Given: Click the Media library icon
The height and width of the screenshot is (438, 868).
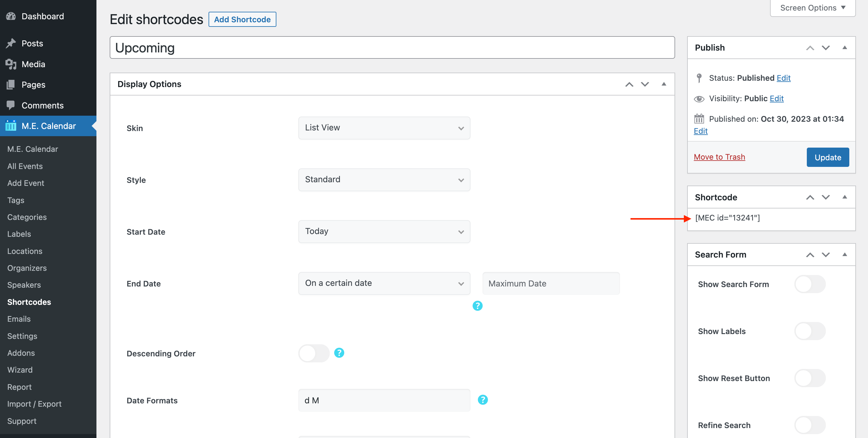Looking at the screenshot, I should [11, 64].
